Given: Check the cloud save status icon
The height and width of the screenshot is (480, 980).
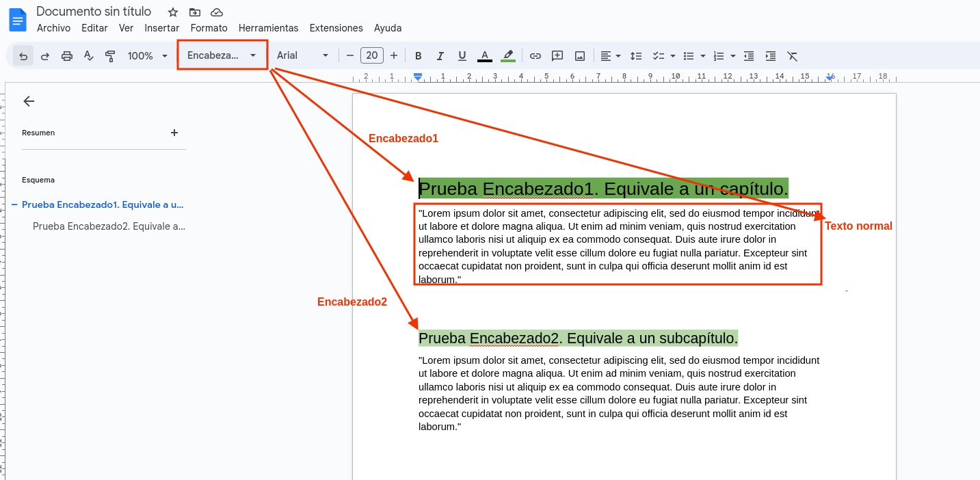Looking at the screenshot, I should [217, 12].
